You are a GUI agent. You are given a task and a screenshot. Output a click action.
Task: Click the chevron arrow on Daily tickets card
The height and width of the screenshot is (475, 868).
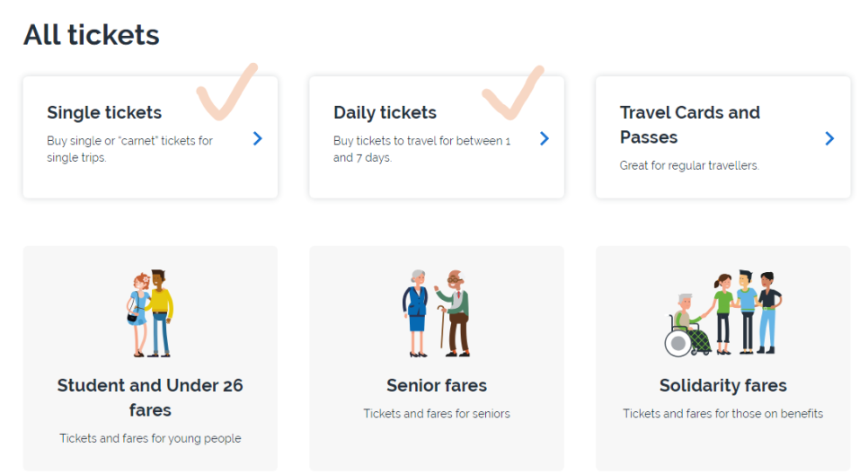tap(545, 138)
